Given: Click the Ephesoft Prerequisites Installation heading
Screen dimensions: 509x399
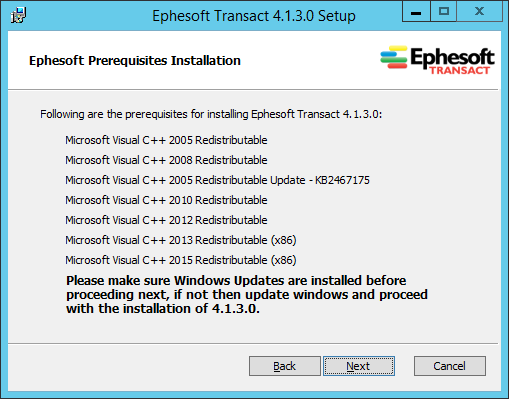Looking at the screenshot, I should pyautogui.click(x=135, y=61).
